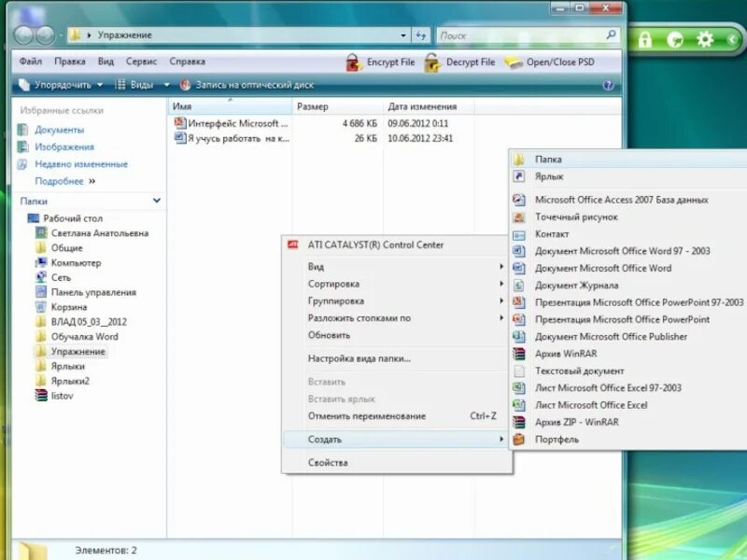Open the Изображения favorite link
The width and height of the screenshot is (747, 560).
coord(64,147)
